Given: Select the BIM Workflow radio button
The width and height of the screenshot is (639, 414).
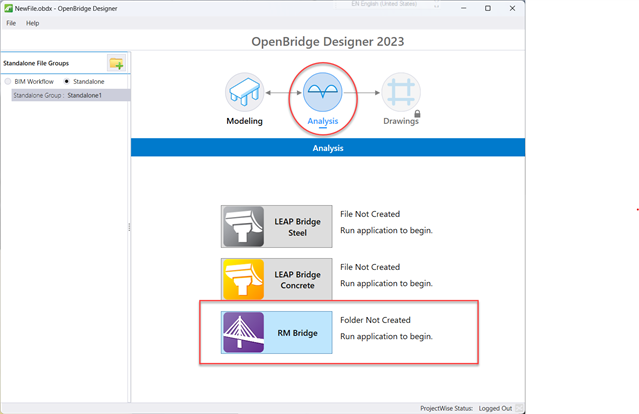Looking at the screenshot, I should pos(8,81).
